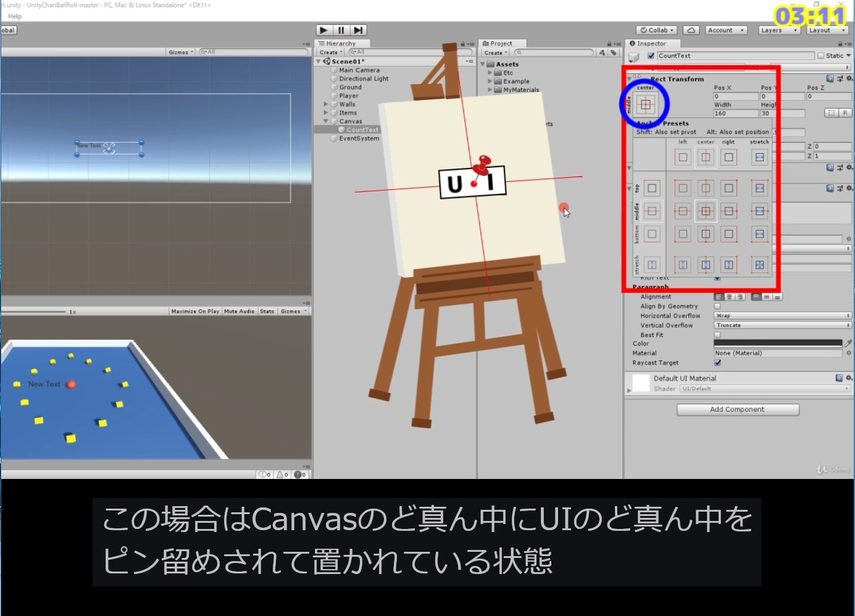Choose the top row, left column anchor preset

click(x=683, y=188)
